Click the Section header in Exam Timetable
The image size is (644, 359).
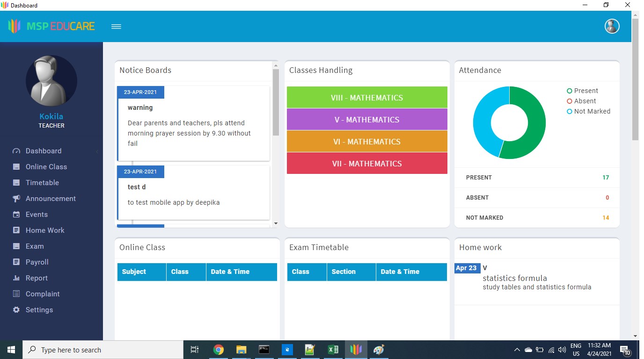pyautogui.click(x=351, y=272)
